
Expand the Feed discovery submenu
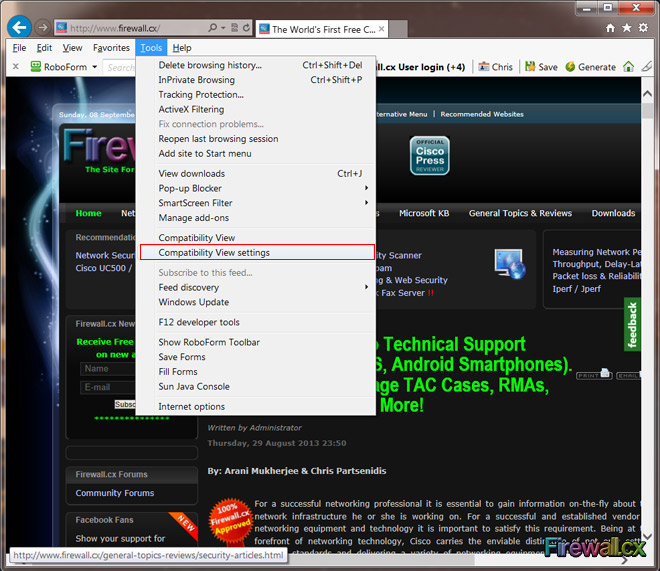(x=257, y=287)
